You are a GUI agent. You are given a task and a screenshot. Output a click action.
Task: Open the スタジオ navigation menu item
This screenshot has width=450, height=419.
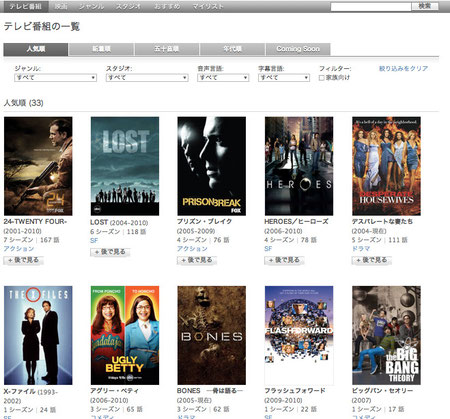click(x=128, y=6)
